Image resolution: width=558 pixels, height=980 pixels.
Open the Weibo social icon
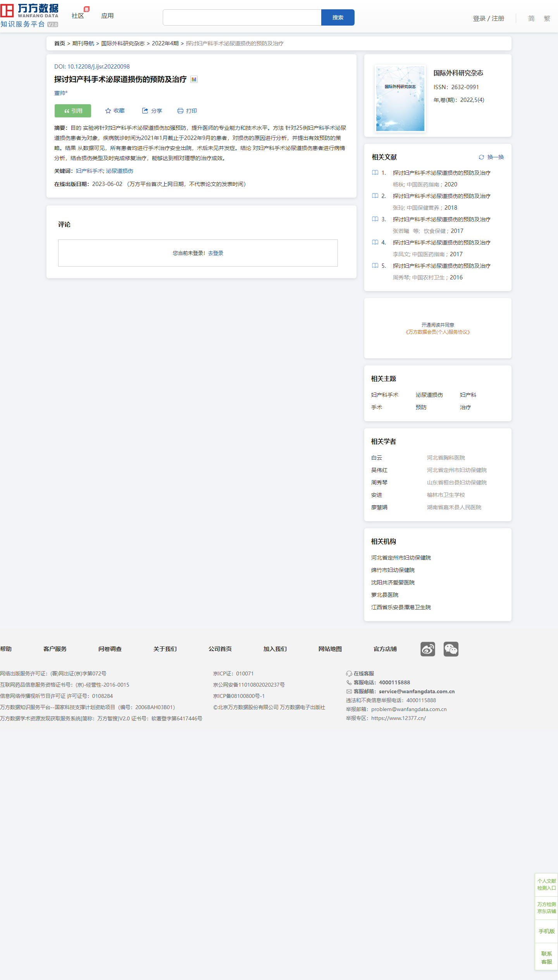pyautogui.click(x=428, y=649)
